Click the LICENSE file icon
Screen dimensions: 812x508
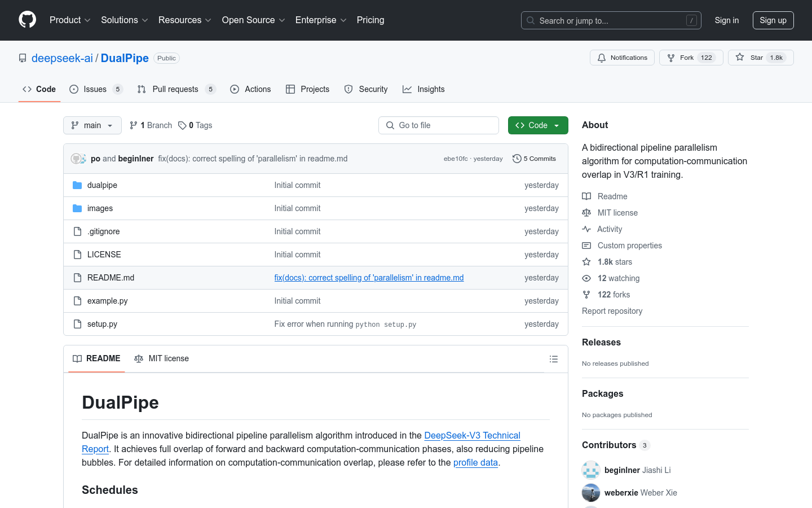[77, 255]
